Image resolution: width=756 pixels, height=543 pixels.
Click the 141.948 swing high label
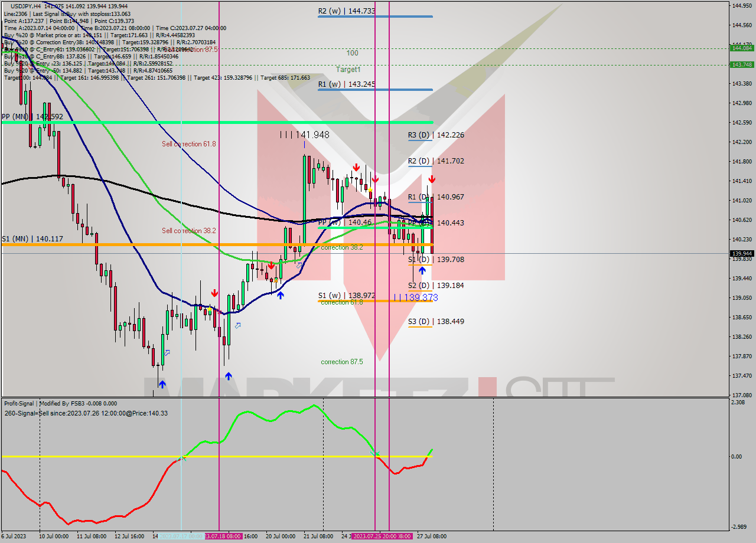(x=305, y=135)
